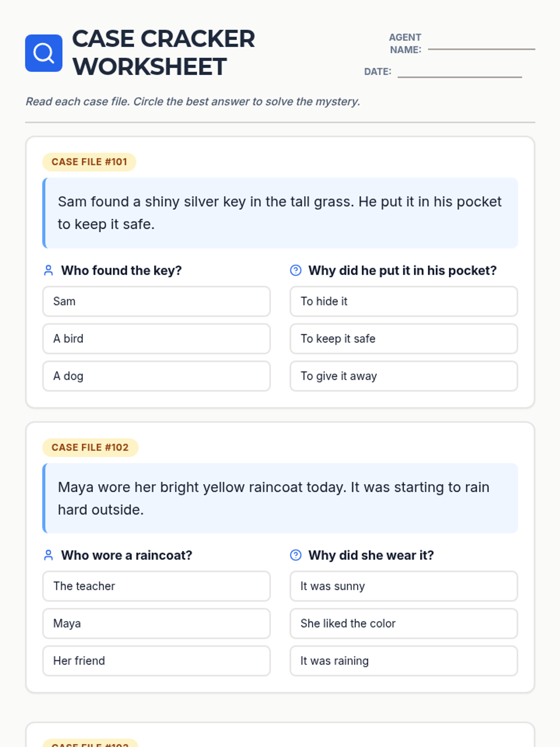Click person icon beside 'Who wore a raincoat?'

(48, 555)
